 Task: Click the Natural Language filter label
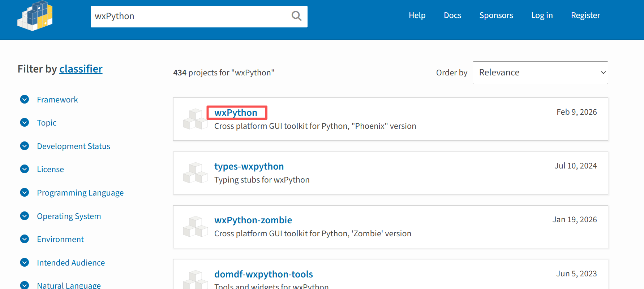tap(69, 285)
